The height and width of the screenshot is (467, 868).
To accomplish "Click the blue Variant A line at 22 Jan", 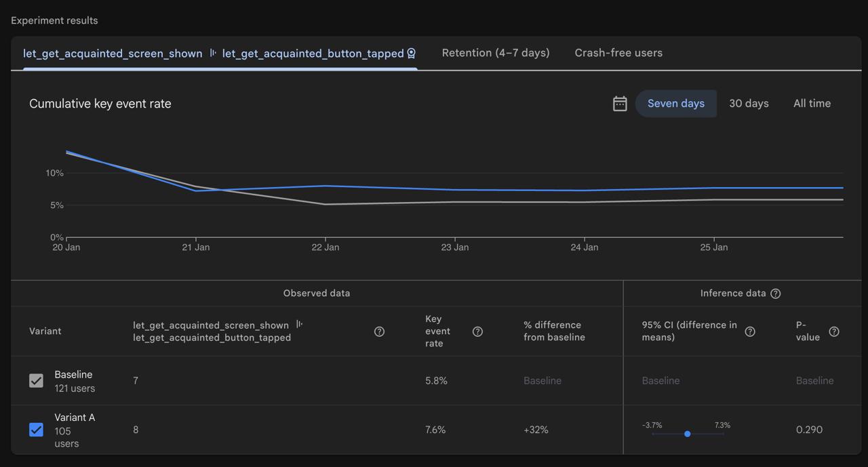I will tap(325, 186).
